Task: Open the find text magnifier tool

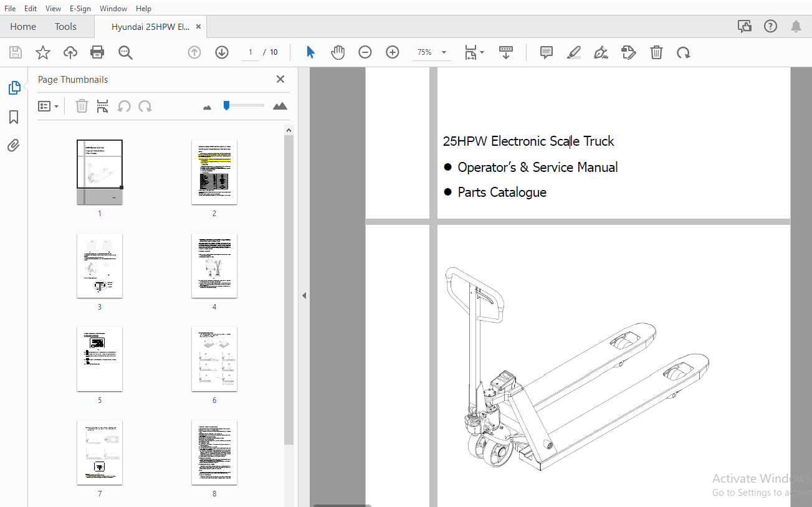Action: pyautogui.click(x=125, y=52)
